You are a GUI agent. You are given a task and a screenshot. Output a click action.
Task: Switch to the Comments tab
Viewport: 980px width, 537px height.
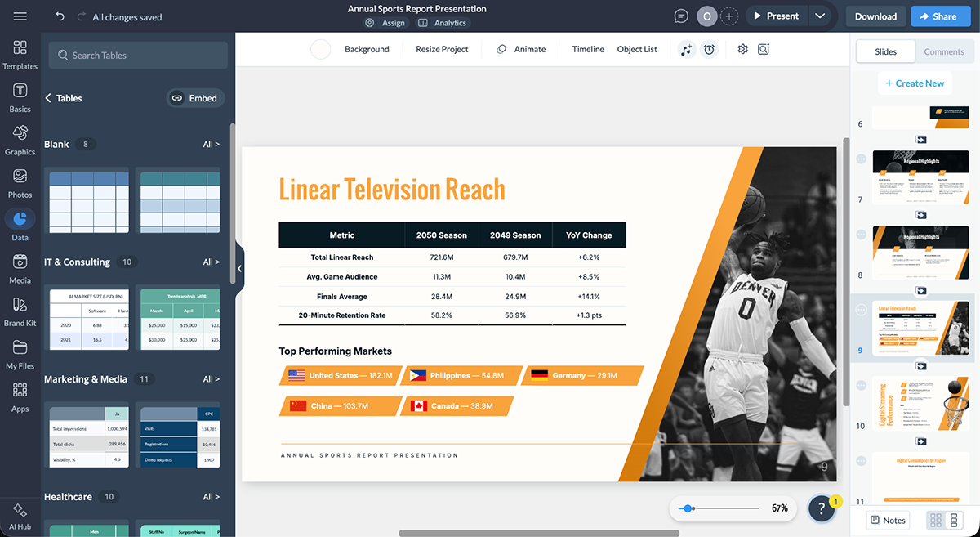(x=944, y=51)
